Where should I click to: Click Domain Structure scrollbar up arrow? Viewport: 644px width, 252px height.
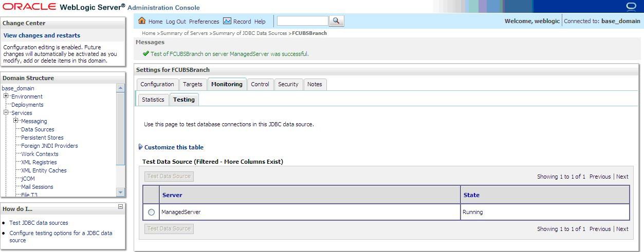click(121, 88)
